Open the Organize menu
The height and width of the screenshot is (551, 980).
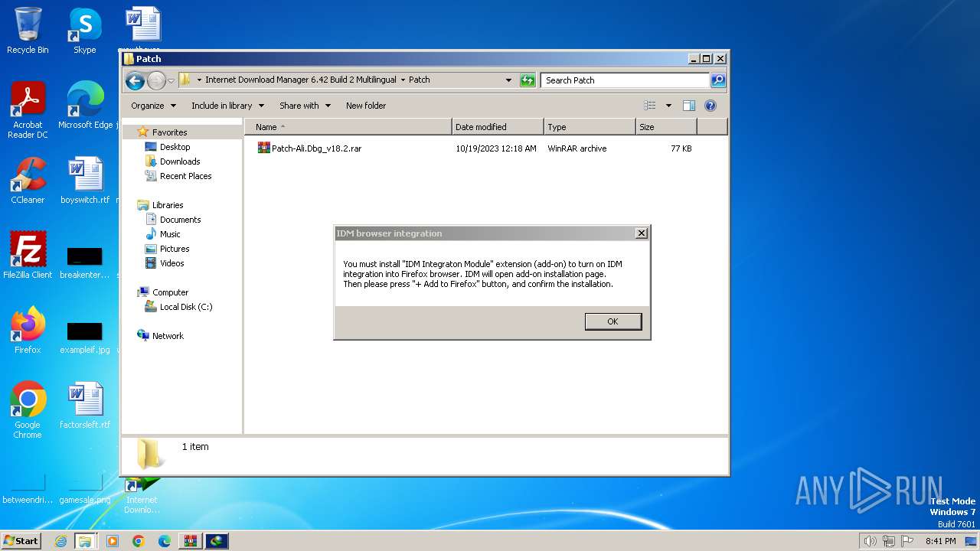click(x=153, y=106)
